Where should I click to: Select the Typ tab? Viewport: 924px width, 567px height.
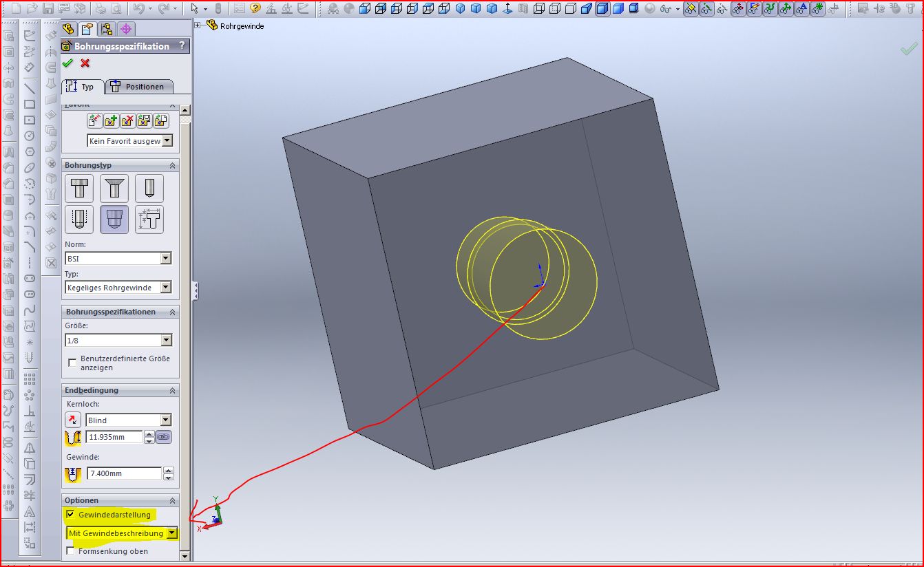[x=81, y=87]
